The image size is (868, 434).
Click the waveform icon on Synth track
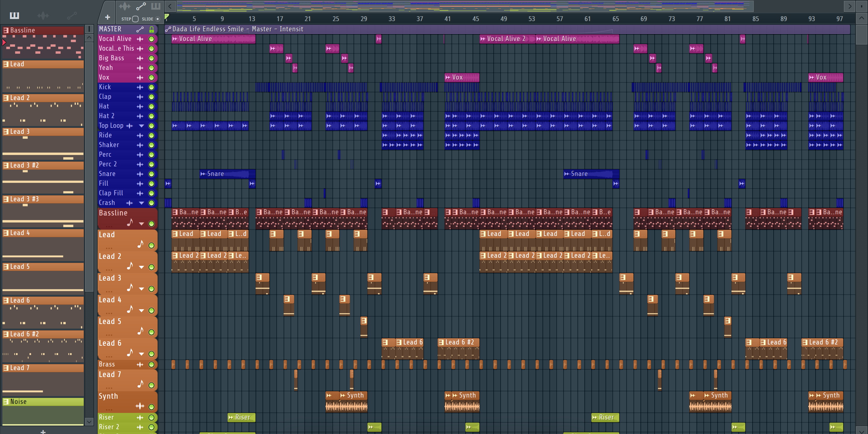[x=140, y=406]
